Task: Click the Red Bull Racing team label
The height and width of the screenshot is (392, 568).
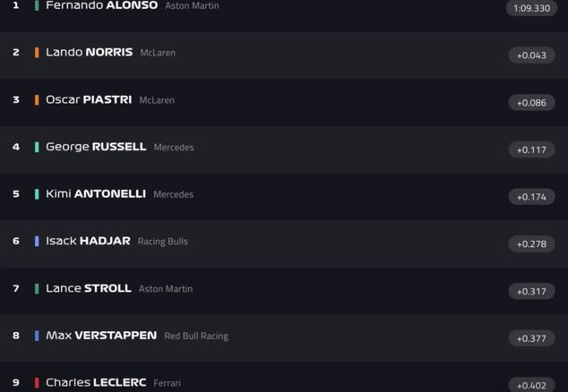Action: (x=196, y=337)
